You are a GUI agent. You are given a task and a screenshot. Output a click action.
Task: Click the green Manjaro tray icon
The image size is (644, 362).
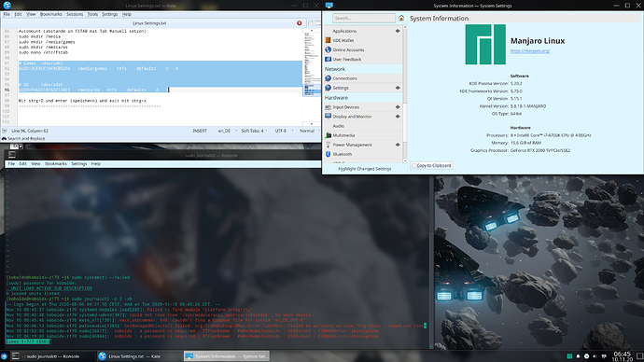tap(569, 356)
